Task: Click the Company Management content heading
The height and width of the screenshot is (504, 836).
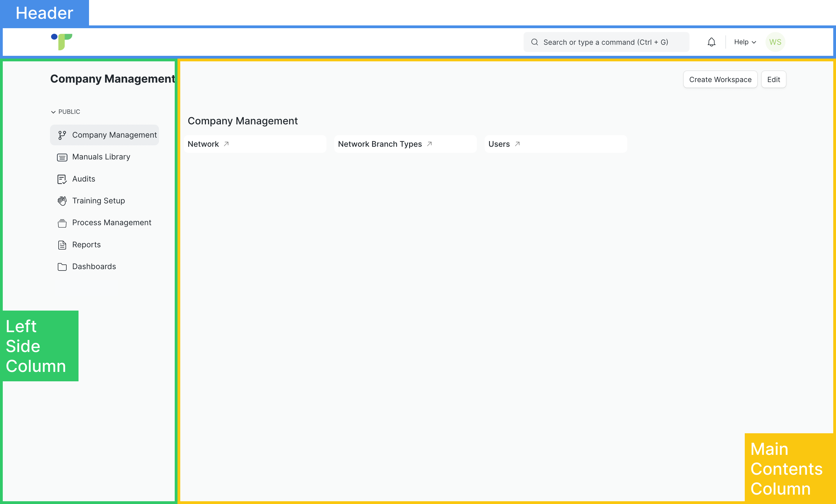Action: pyautogui.click(x=243, y=121)
